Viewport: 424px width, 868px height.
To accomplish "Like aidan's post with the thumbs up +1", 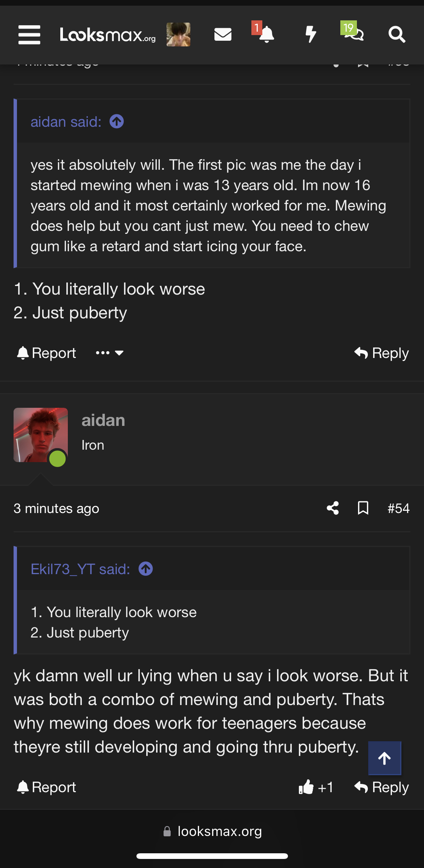I will pyautogui.click(x=316, y=787).
